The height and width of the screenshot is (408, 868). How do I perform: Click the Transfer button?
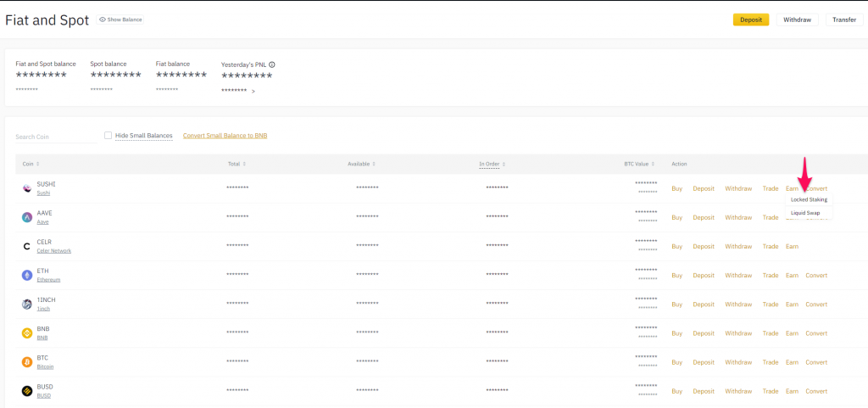pyautogui.click(x=844, y=20)
